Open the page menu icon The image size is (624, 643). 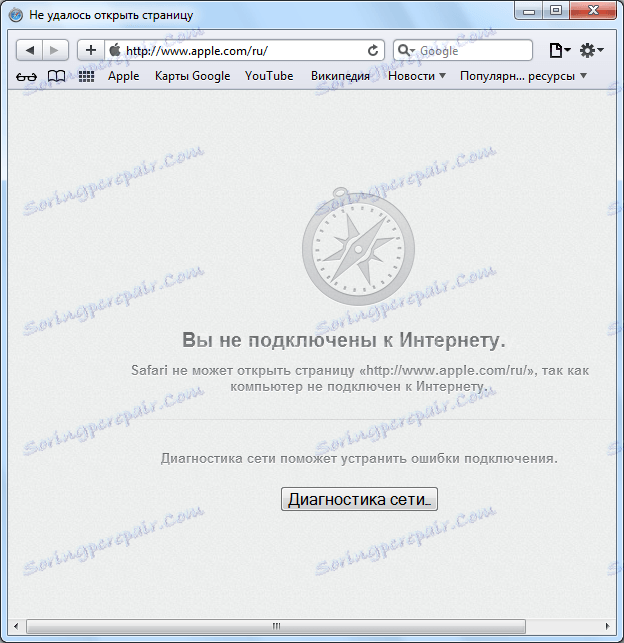coord(560,50)
